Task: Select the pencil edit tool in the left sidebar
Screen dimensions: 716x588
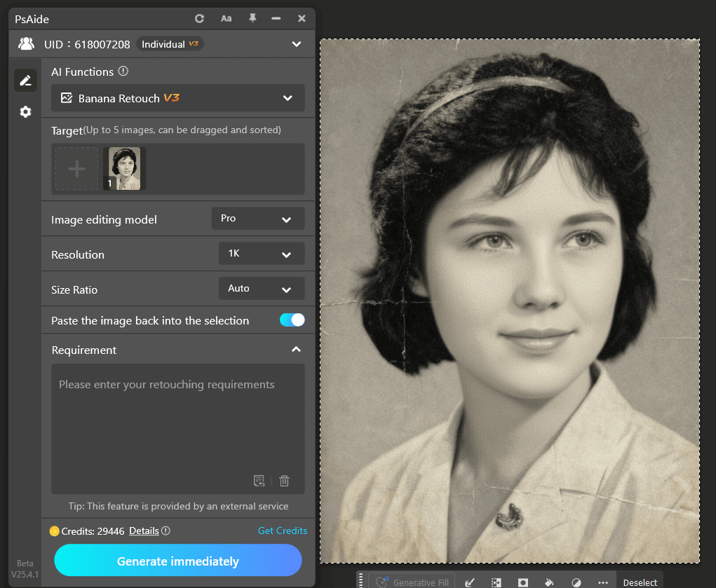Action: pyautogui.click(x=25, y=80)
